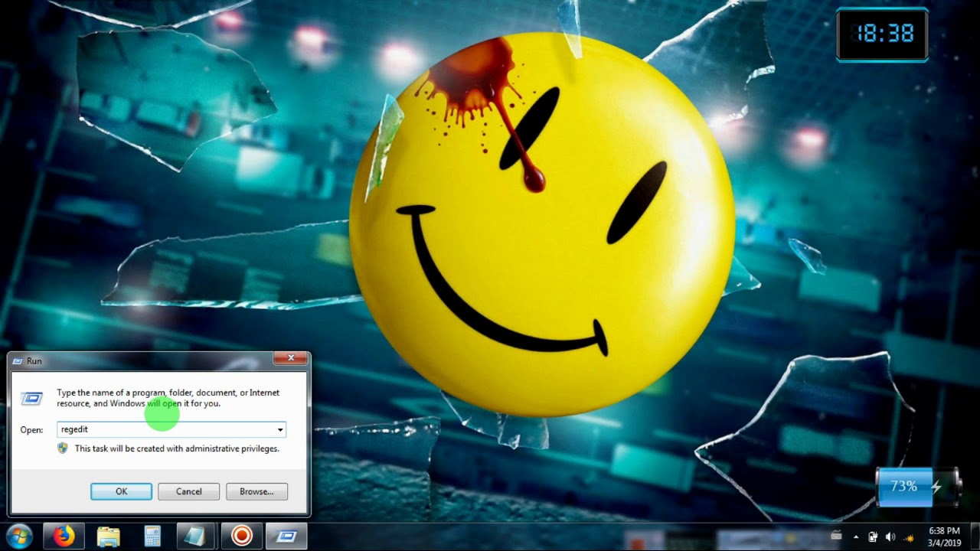Open the Windows Start menu orb
The image size is (980, 551).
click(x=18, y=536)
